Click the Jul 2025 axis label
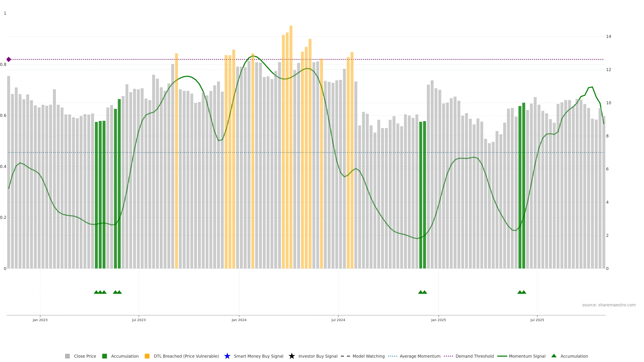Image resolution: width=644 pixels, height=362 pixels. pos(537,320)
